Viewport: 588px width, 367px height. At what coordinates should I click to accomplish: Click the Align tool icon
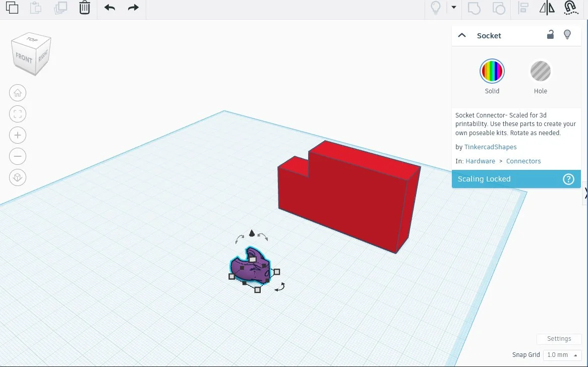click(523, 8)
